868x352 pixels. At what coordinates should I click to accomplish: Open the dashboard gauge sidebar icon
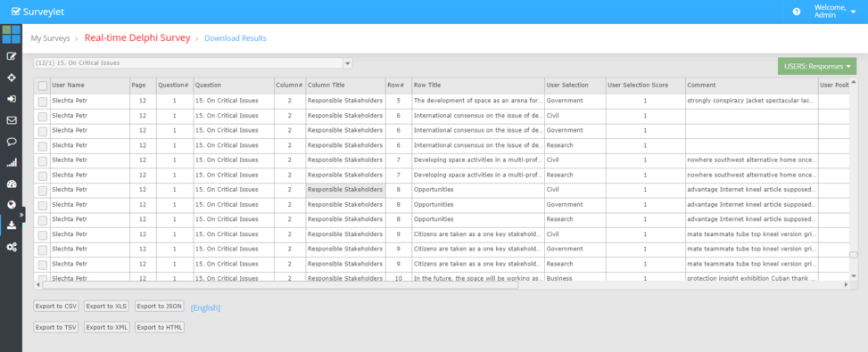click(x=11, y=184)
